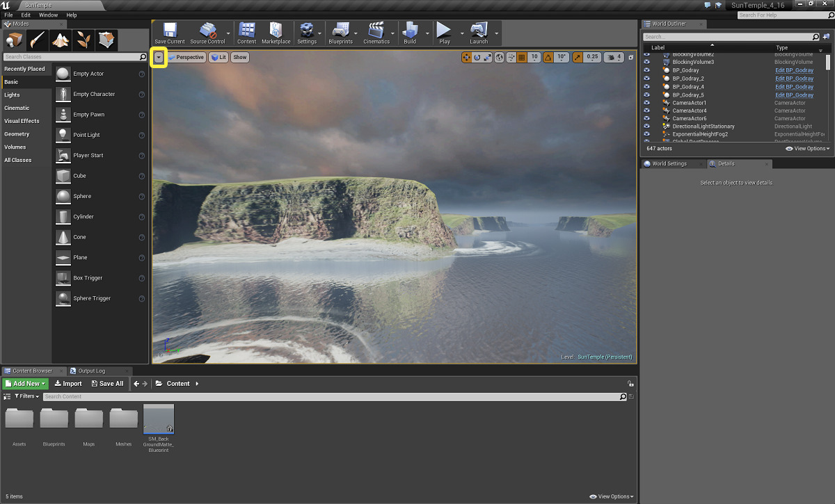This screenshot has width=835, height=504.
Task: Open the viewport options dropdown arrow
Action: 159,57
